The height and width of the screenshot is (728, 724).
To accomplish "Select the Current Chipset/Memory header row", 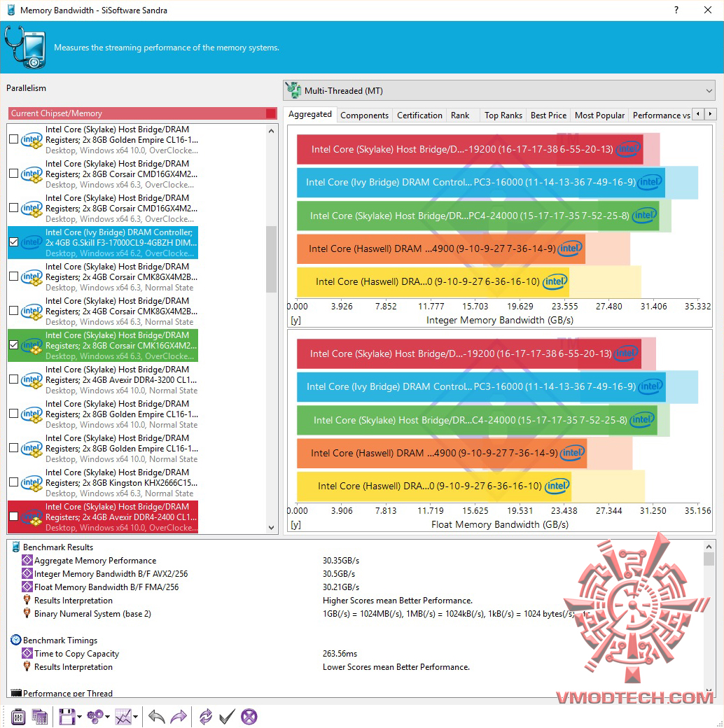I will (143, 113).
